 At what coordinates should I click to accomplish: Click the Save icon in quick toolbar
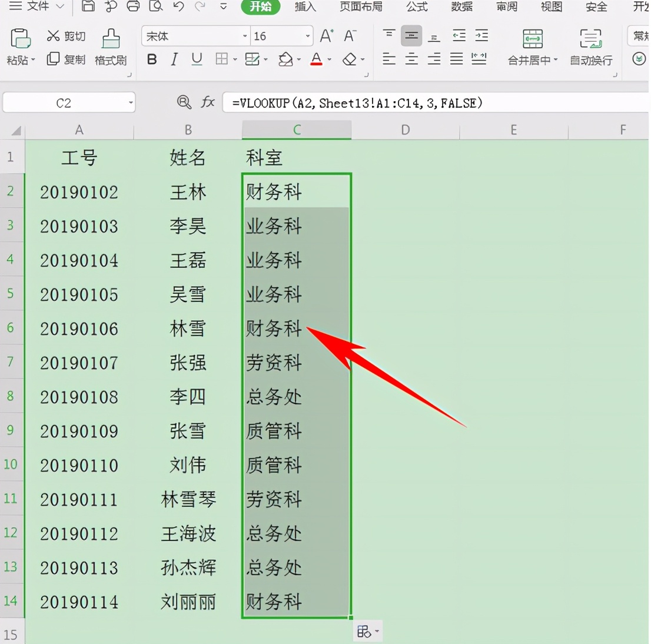88,6
